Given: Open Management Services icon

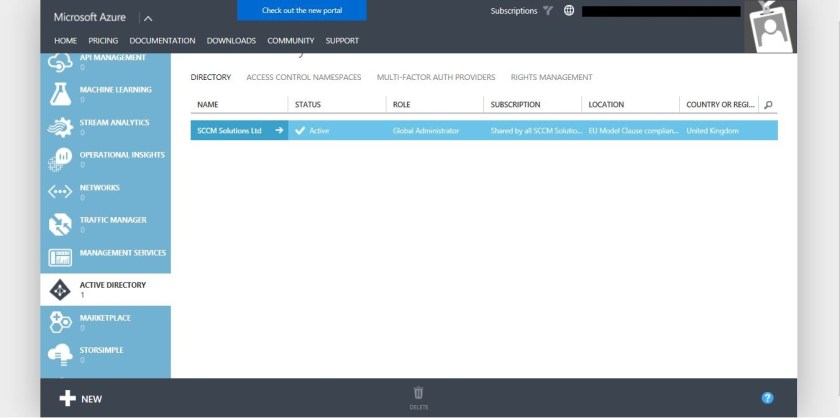Looking at the screenshot, I should coord(60,257).
